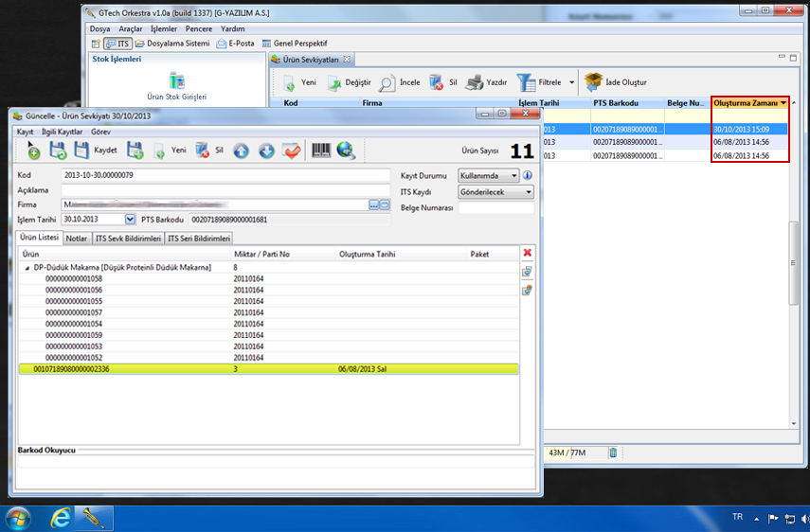Click the blue up arrow icon
Viewport: 810px width, 532px height.
pos(241,151)
